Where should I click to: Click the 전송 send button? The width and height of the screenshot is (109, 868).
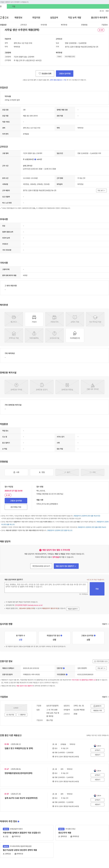[97, 589]
